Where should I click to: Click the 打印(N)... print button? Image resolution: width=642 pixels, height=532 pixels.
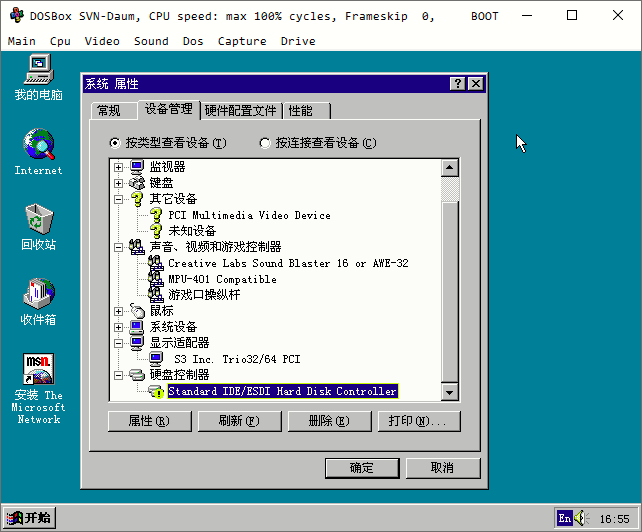(419, 421)
